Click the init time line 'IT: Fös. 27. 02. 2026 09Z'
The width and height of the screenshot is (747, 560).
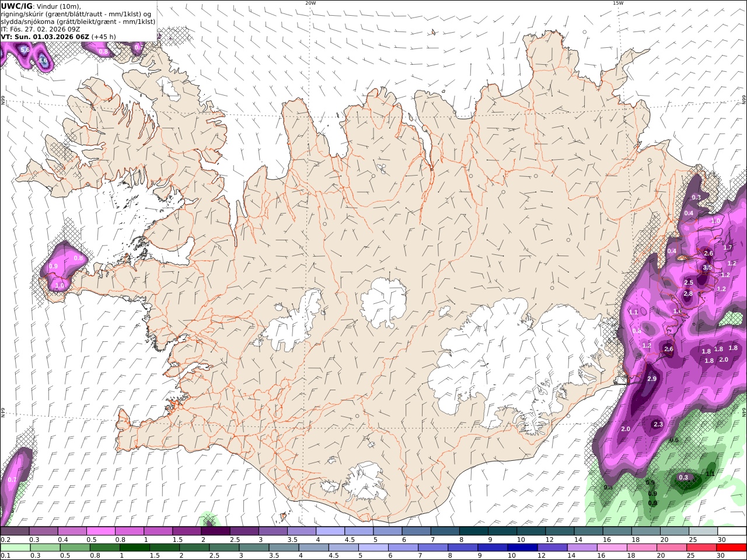[x=40, y=29]
